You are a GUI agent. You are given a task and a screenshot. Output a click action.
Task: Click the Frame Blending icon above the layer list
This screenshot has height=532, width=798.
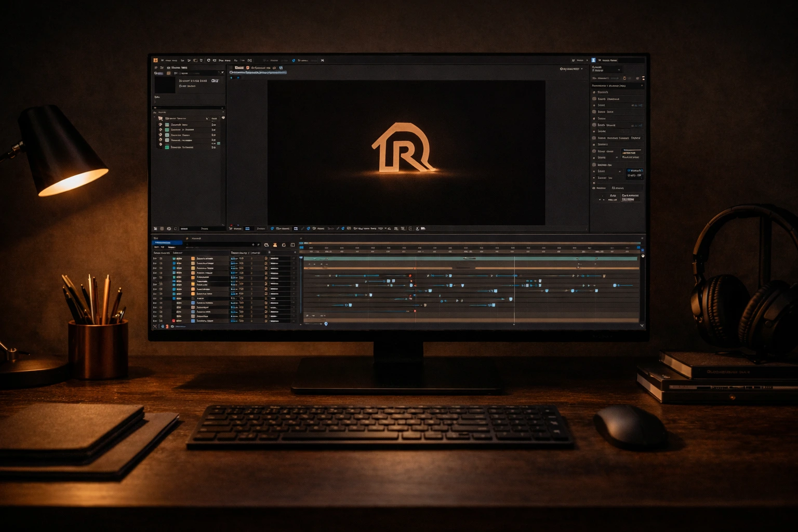pyautogui.click(x=275, y=245)
